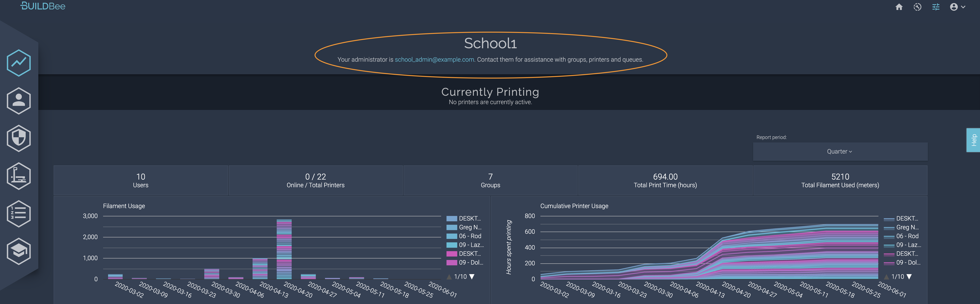Viewport: 980px width, 304px height.
Task: Next legend page arrow in Filament Usage
Action: [x=472, y=277]
